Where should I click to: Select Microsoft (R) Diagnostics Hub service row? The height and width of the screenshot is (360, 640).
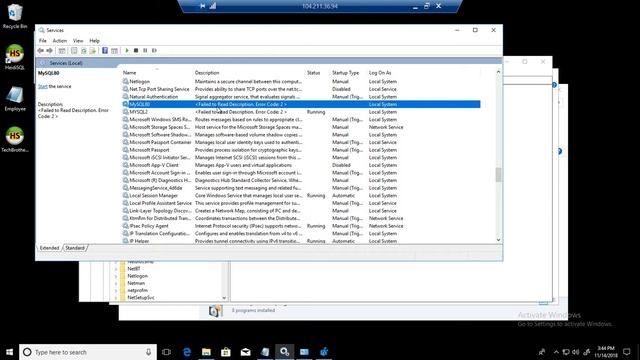[301, 180]
